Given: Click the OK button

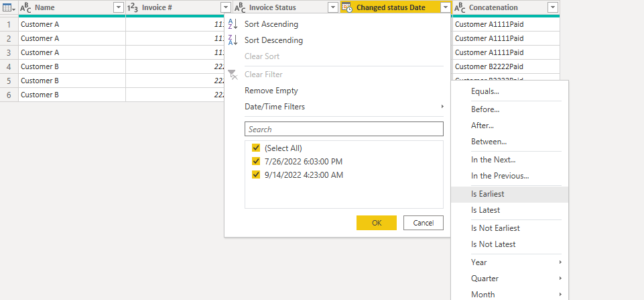Looking at the screenshot, I should tap(377, 223).
